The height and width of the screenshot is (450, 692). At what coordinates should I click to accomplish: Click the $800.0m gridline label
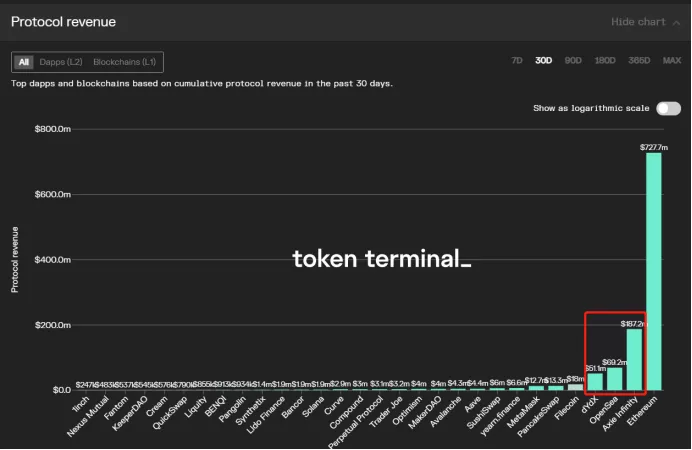[53, 129]
